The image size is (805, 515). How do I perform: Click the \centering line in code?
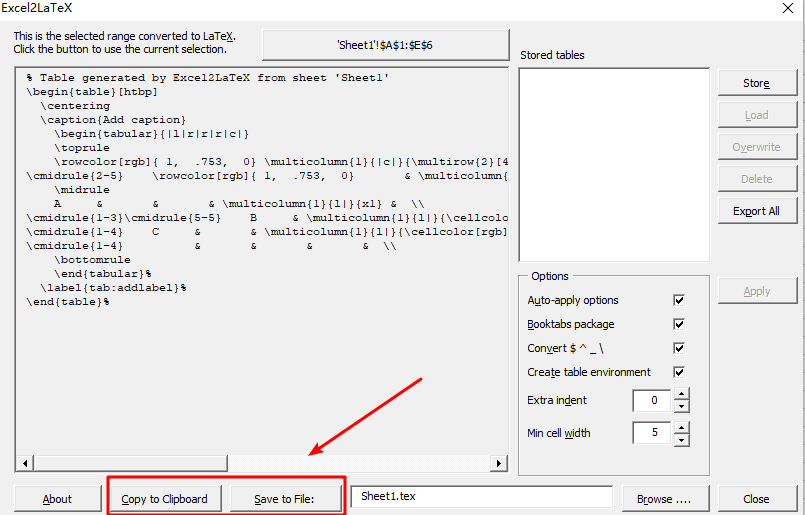click(x=75, y=106)
